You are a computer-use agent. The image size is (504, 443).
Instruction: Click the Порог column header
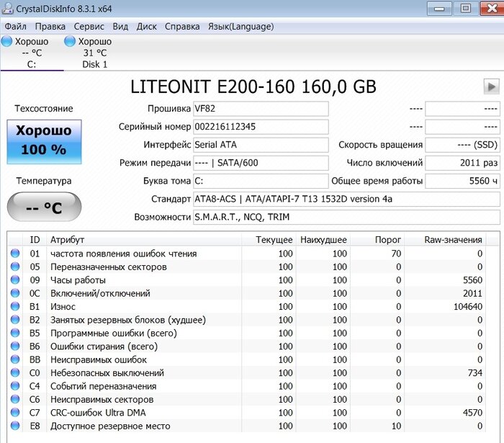[377, 239]
